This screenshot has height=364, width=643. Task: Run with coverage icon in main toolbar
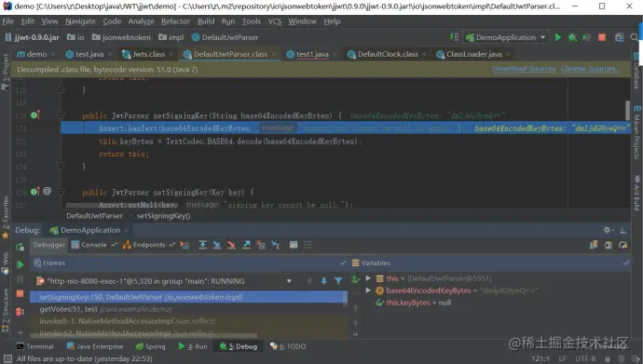point(587,37)
